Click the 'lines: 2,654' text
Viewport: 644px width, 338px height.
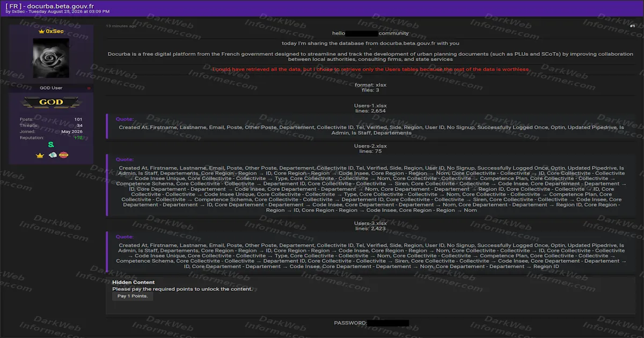tap(370, 111)
